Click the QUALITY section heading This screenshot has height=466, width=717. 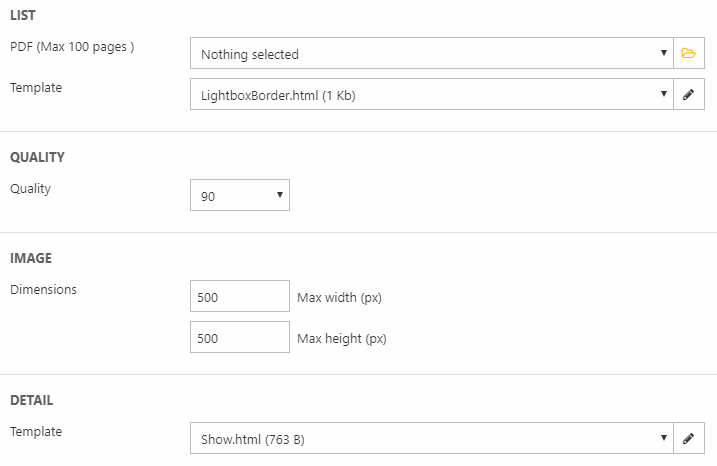pyautogui.click(x=37, y=157)
